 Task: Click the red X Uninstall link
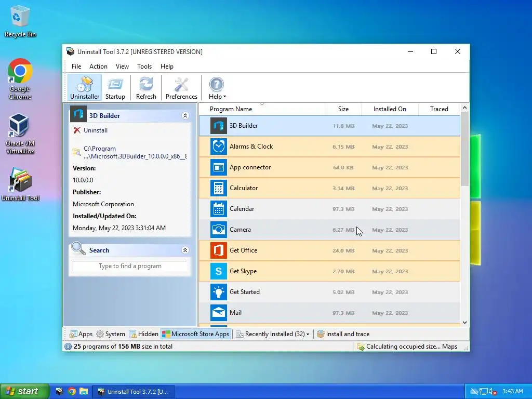(90, 130)
